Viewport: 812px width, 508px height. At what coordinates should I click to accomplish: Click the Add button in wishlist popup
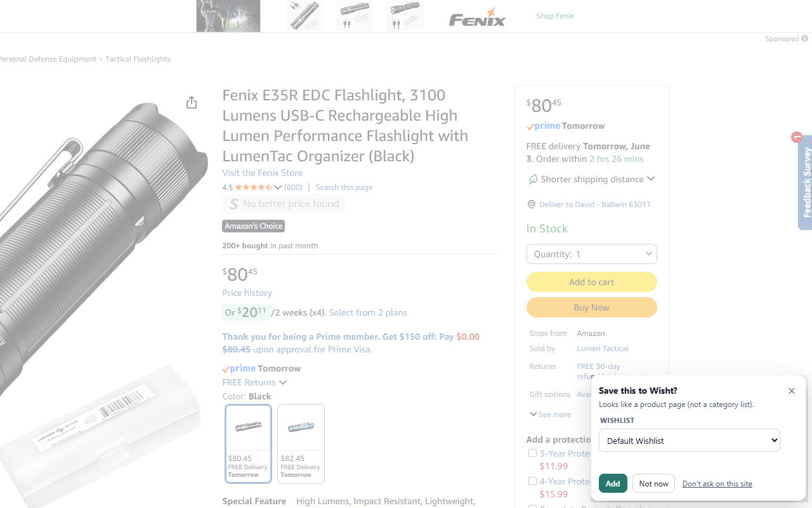pyautogui.click(x=613, y=483)
